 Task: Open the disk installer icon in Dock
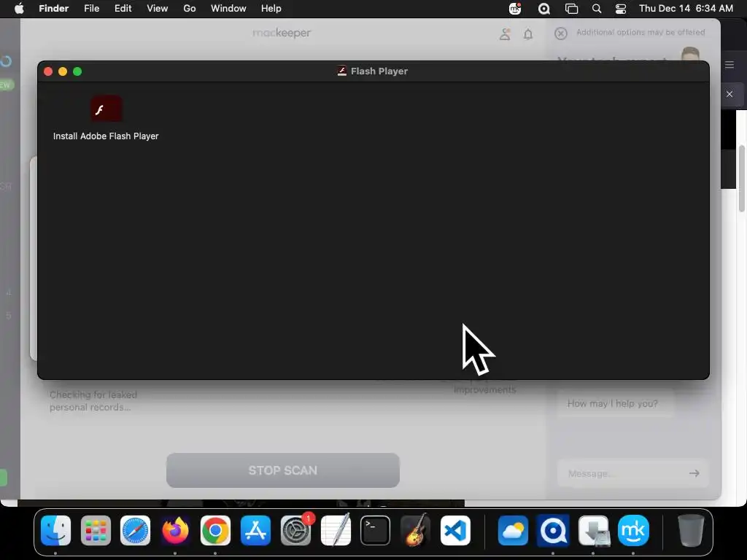coord(593,531)
